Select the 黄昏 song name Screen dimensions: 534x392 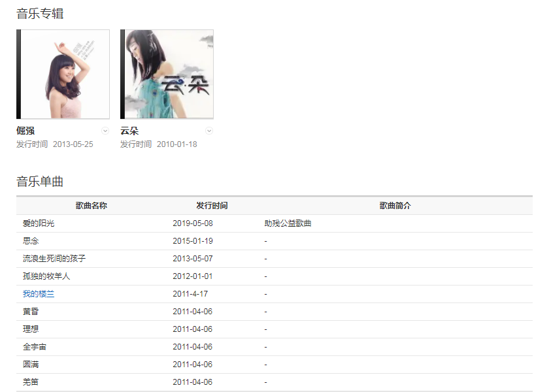click(31, 312)
